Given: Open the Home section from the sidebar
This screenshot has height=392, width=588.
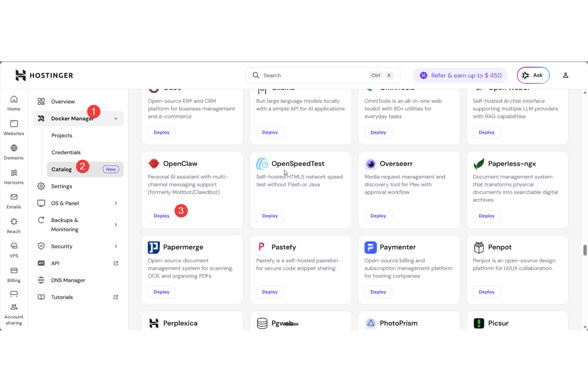Looking at the screenshot, I should tap(14, 103).
